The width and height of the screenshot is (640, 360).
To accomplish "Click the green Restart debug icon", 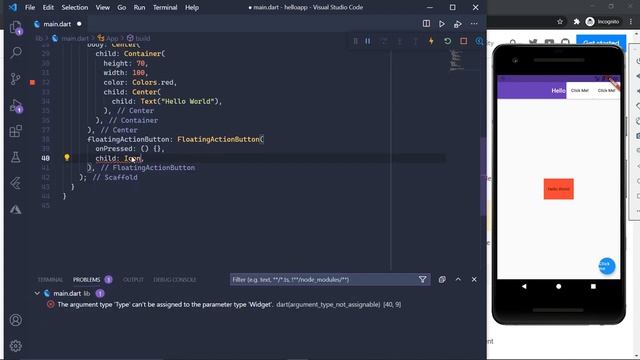I will [x=447, y=41].
